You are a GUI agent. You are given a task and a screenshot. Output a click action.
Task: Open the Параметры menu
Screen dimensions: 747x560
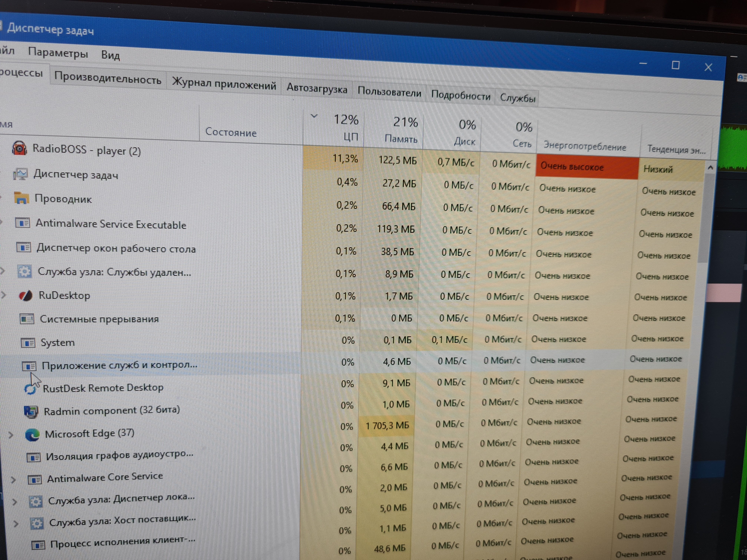coord(58,53)
